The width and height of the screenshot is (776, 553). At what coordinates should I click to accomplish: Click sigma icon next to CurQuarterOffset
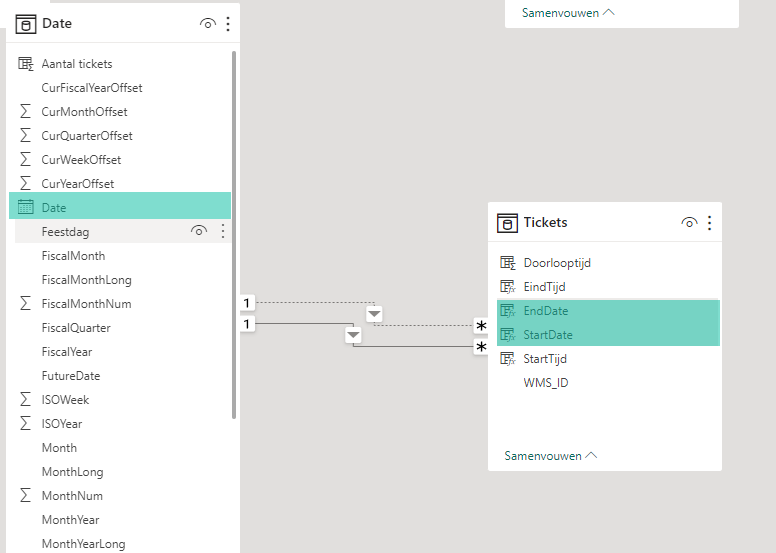(25, 135)
